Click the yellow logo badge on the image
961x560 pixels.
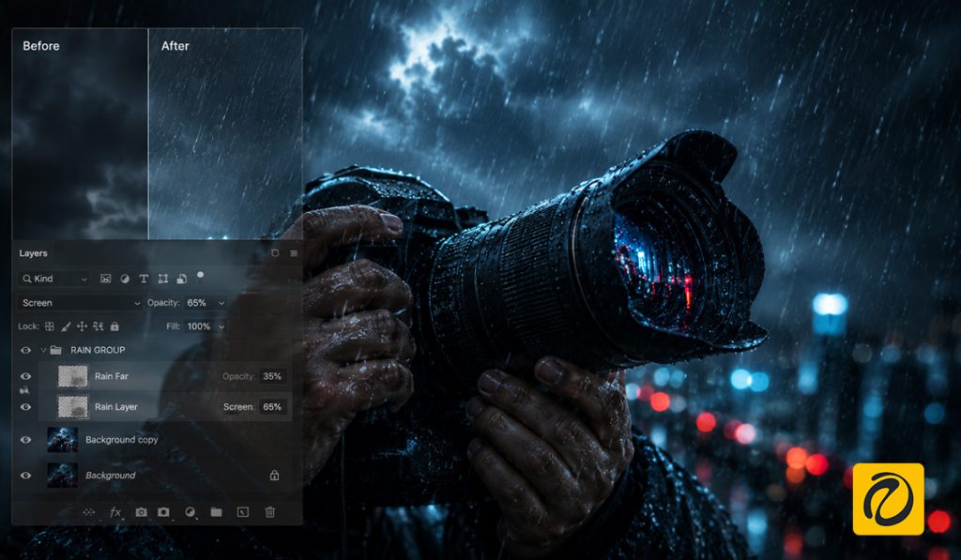[888, 499]
